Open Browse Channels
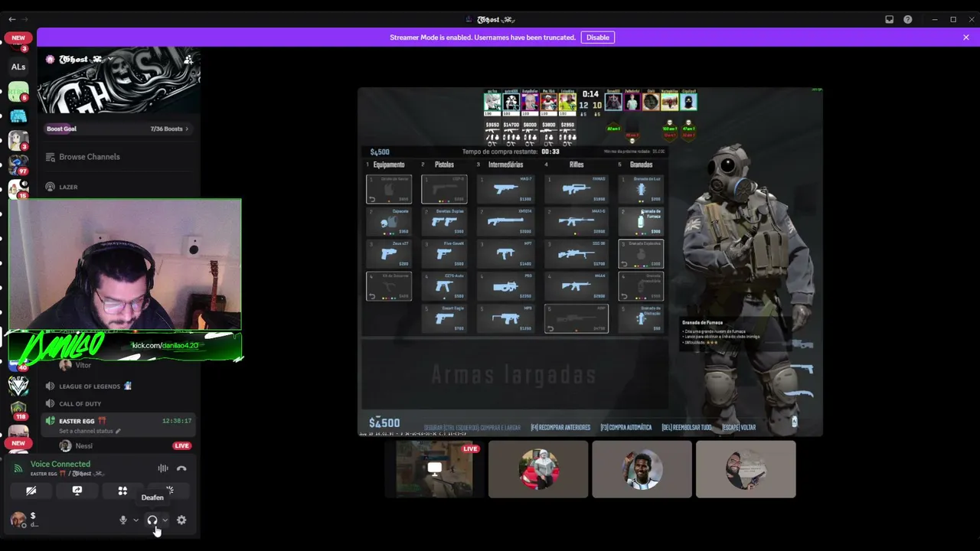Viewport: 980px width, 551px height. point(119,157)
